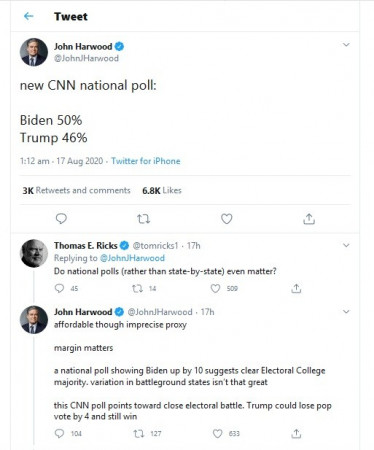Reply to the main CNN poll tweet
Screen dimensions: 374x450
(x=61, y=219)
